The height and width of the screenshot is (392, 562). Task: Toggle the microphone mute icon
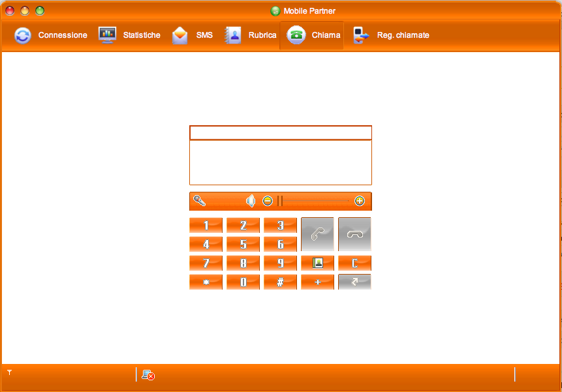coord(200,201)
